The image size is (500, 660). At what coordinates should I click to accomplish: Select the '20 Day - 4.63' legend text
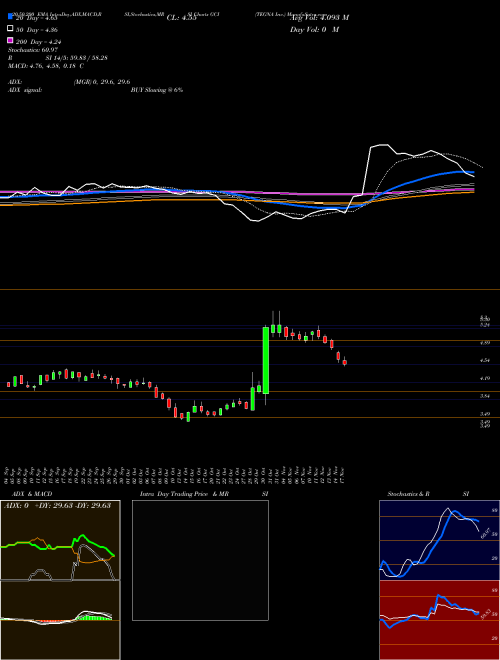pyautogui.click(x=37, y=18)
